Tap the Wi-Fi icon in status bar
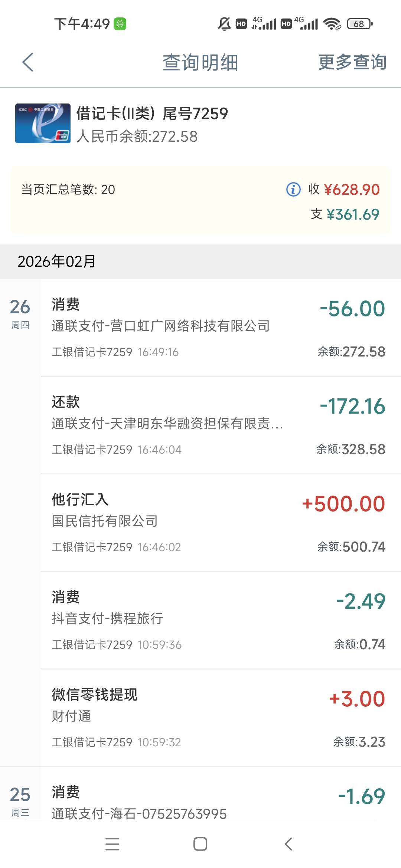The image size is (401, 868). [x=332, y=24]
